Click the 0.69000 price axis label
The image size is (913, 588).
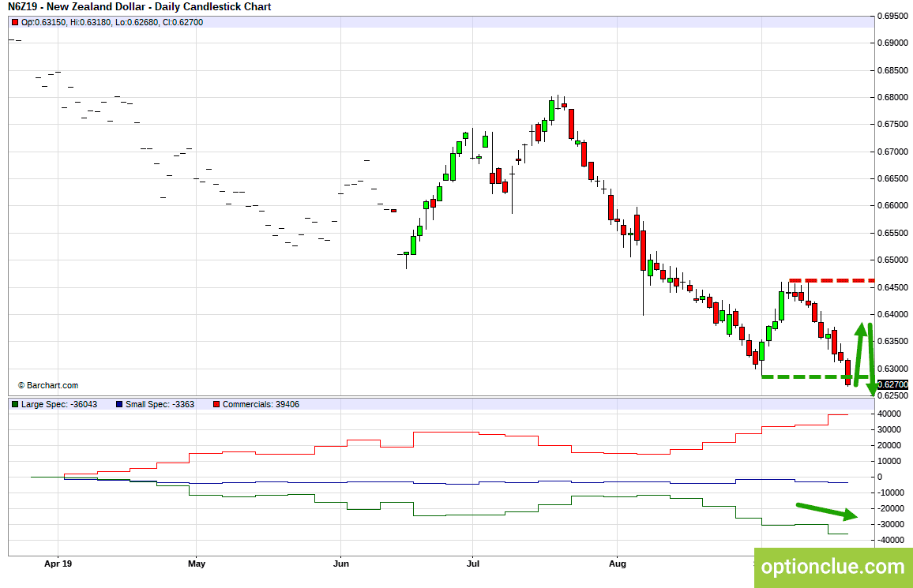(x=892, y=43)
